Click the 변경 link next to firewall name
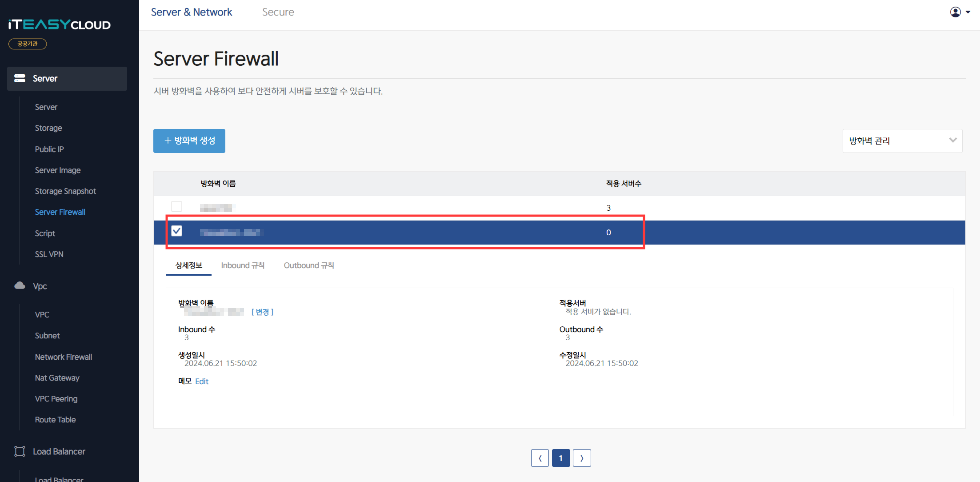Viewport: 980px width, 482px height. [x=262, y=312]
